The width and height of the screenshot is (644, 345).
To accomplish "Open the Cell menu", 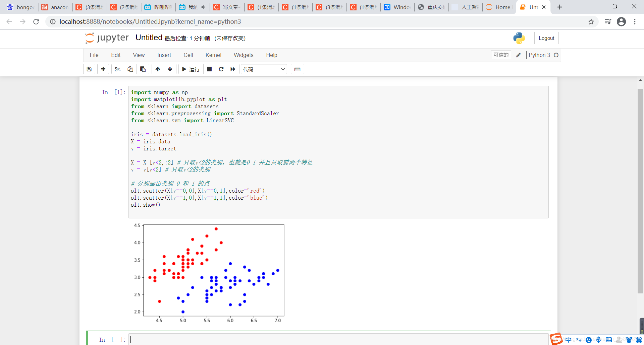I will pos(188,55).
